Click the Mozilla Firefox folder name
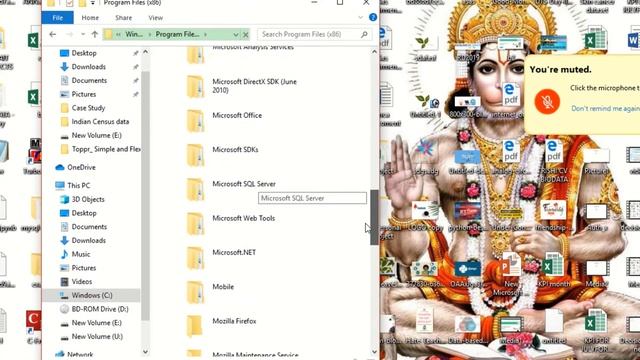This screenshot has width=640, height=360. click(234, 321)
